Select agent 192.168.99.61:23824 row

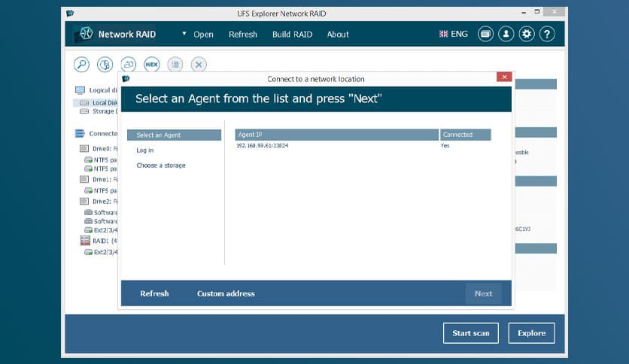click(363, 145)
